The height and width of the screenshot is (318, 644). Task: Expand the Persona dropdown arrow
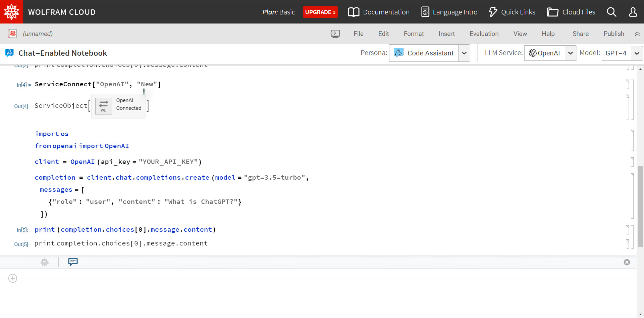464,53
